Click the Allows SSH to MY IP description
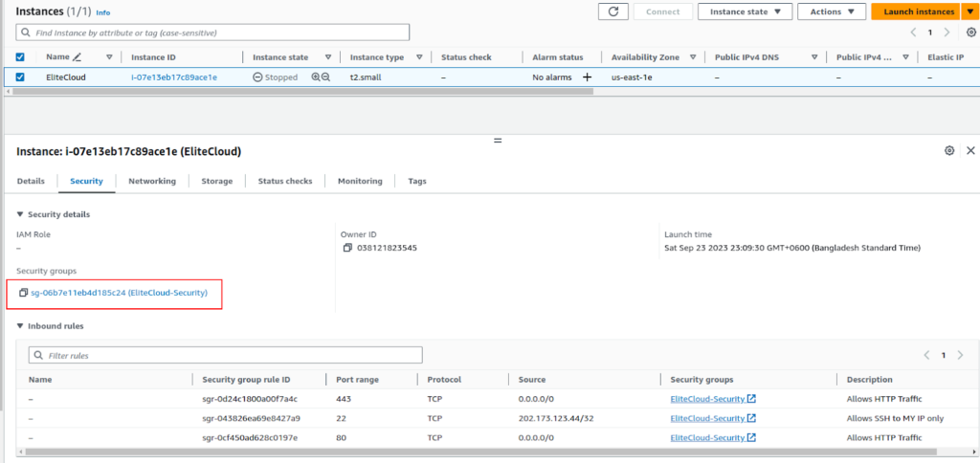Viewport: 980px width, 463px height. pyautogui.click(x=895, y=418)
